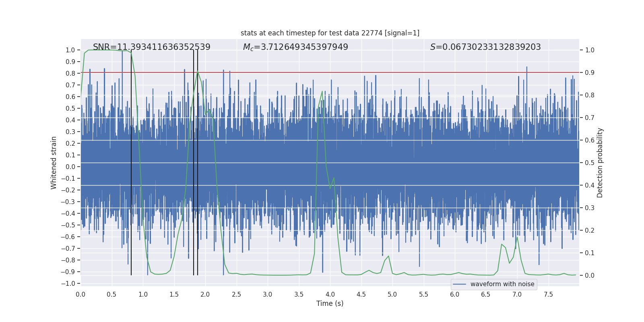Click the −1.0 tick on left axis
This screenshot has width=644, height=322.
(x=68, y=283)
